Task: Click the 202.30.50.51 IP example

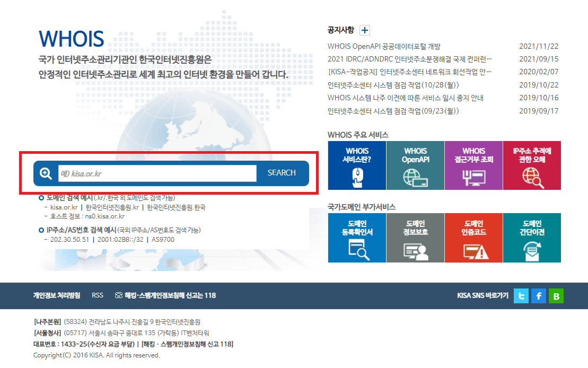Action: tap(70, 240)
